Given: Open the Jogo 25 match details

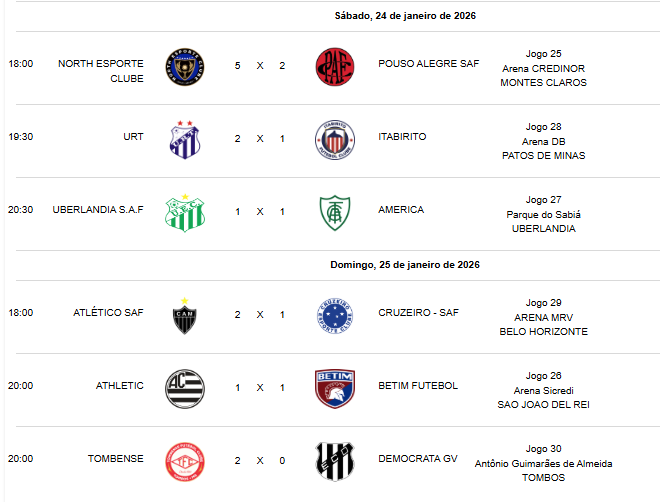Looking at the screenshot, I should click(x=543, y=52).
